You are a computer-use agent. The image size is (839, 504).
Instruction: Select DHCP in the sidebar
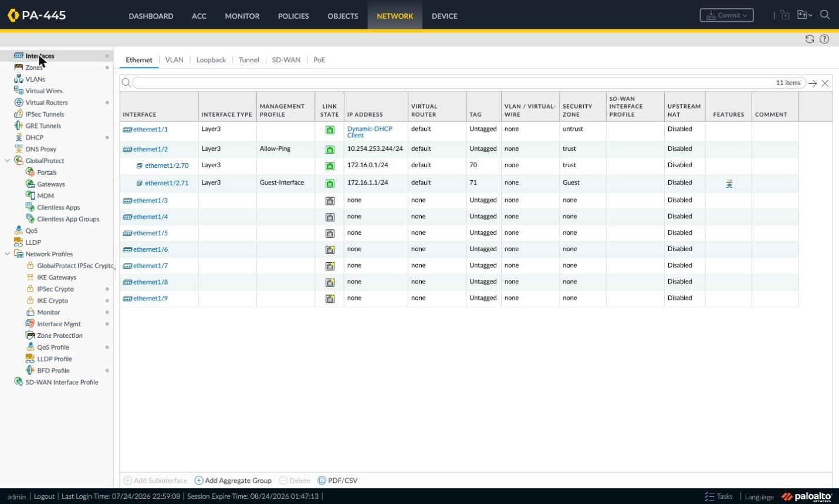(34, 137)
